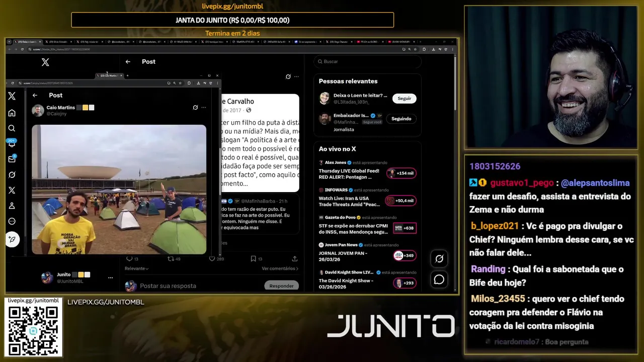The image size is (644, 362).
Task: Open floating Grok button at bottom right
Action: tap(439, 258)
